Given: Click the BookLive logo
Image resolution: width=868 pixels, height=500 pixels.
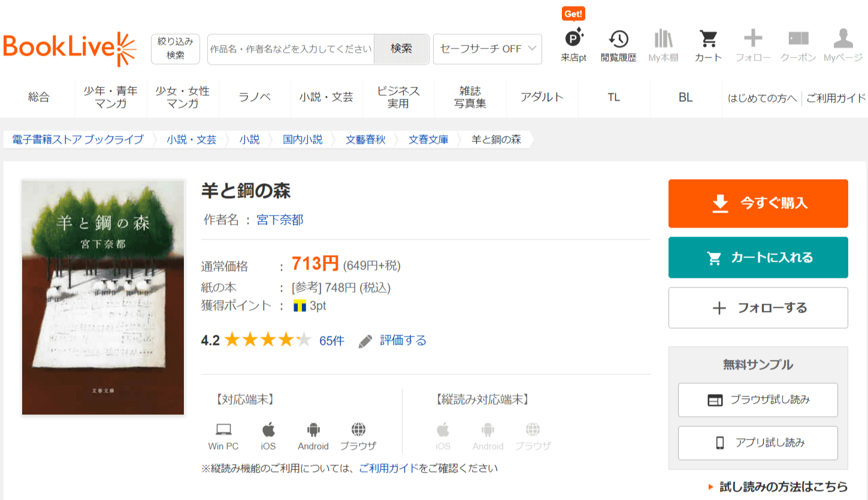Looking at the screenshot, I should (69, 49).
